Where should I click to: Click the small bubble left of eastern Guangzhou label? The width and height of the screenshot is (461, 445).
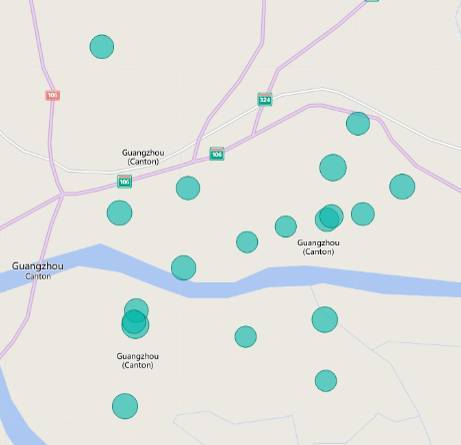[x=286, y=227]
